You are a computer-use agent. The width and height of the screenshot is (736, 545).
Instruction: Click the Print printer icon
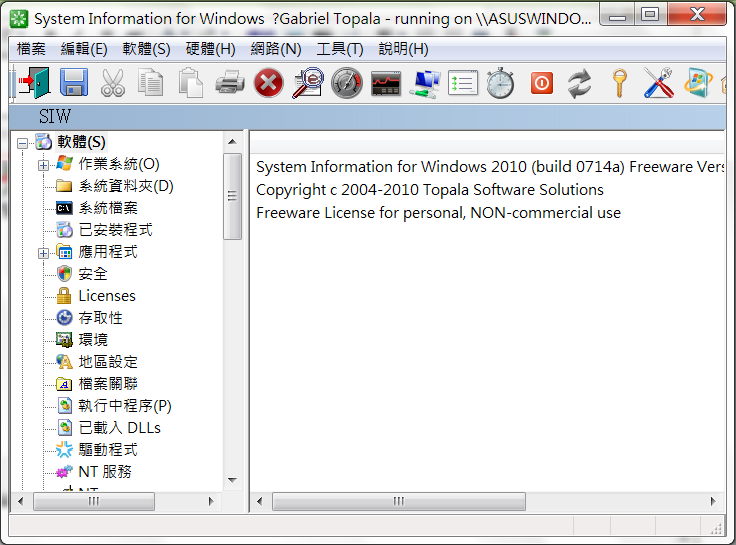tap(230, 83)
